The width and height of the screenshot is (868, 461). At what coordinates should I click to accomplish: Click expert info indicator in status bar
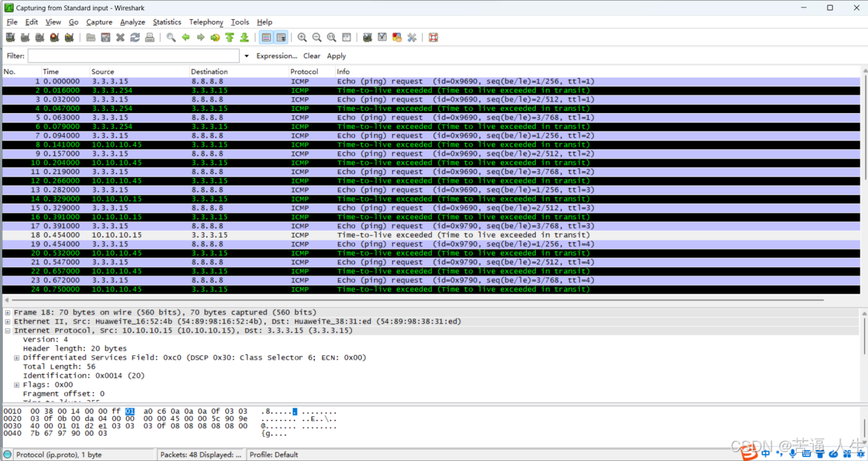click(8, 455)
